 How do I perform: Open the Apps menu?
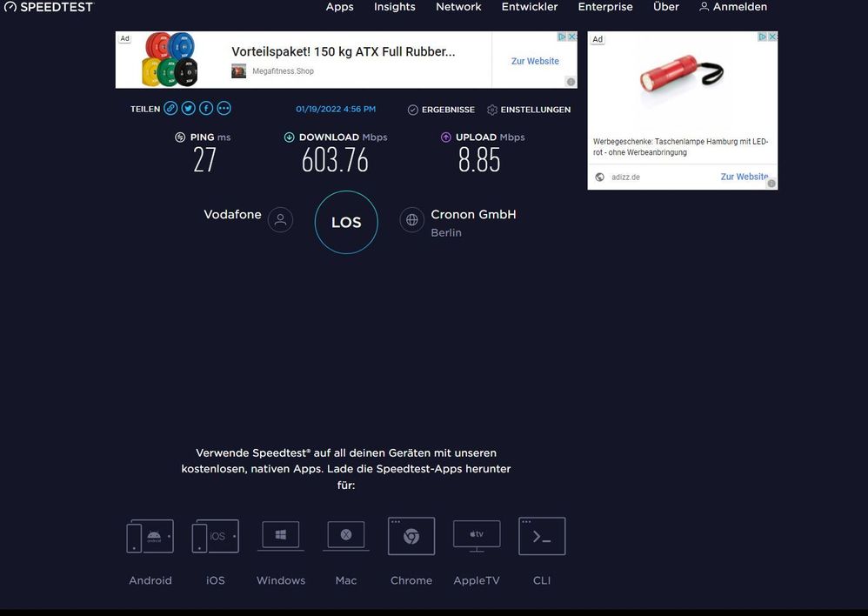coord(339,7)
